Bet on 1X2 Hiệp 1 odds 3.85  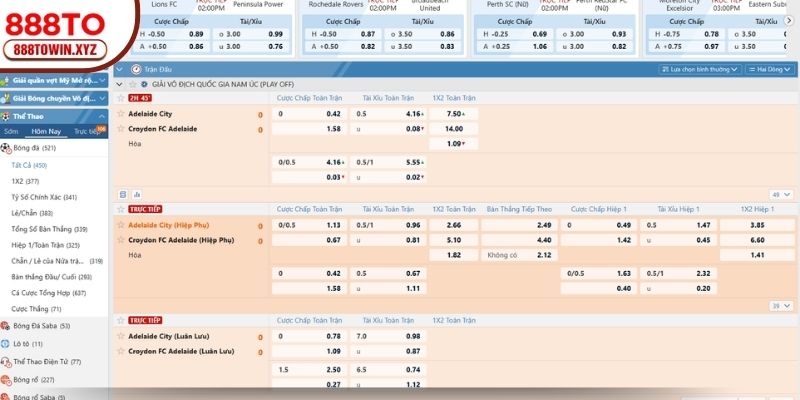pyautogui.click(x=758, y=225)
